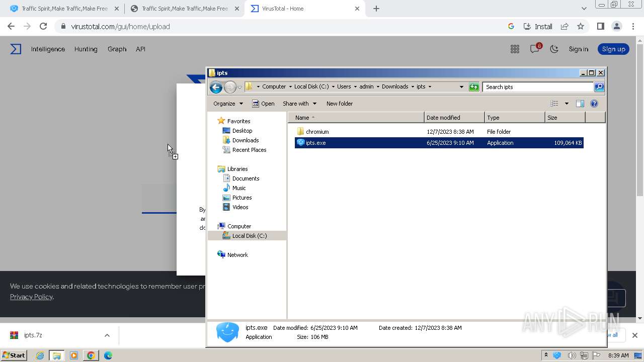644x362 pixels.
Task: Click the share page icon
Action: pyautogui.click(x=565, y=26)
